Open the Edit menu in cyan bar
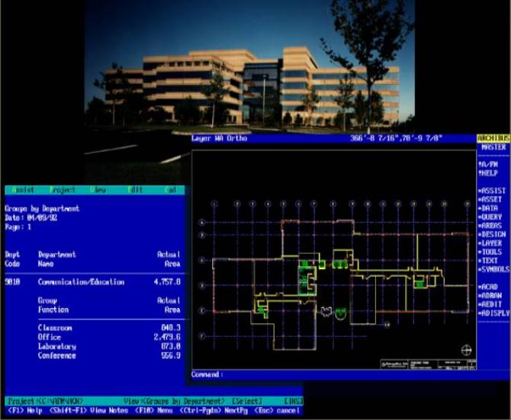Image resolution: width=511 pixels, height=420 pixels. click(135, 190)
